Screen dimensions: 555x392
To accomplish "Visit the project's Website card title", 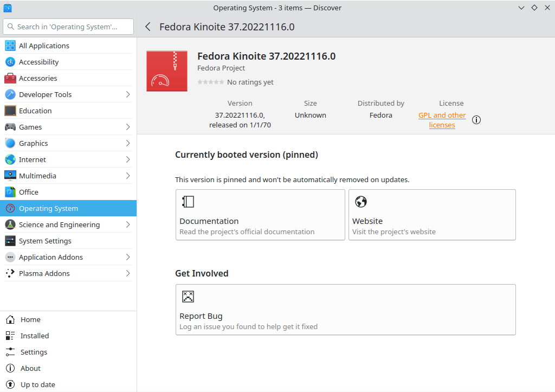I will point(367,221).
